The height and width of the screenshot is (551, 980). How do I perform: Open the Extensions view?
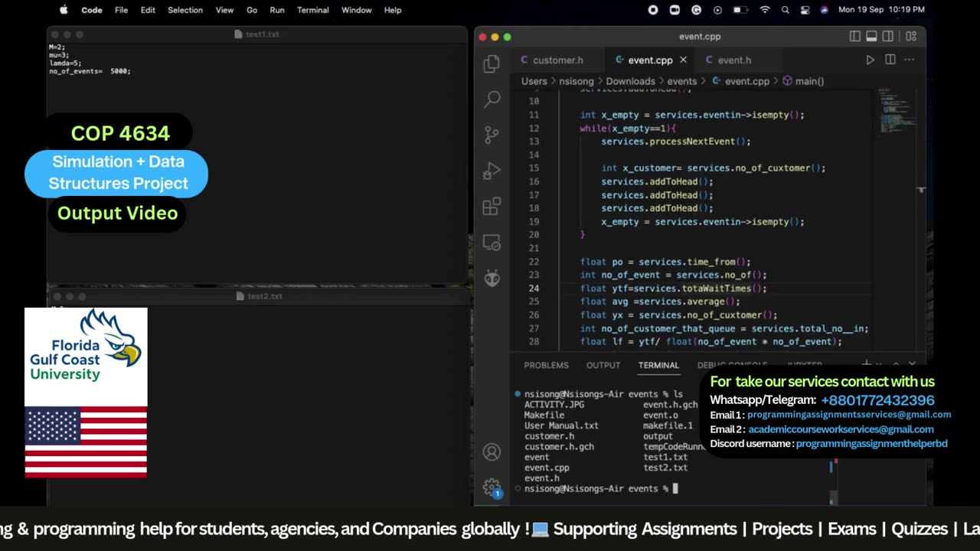click(x=492, y=207)
